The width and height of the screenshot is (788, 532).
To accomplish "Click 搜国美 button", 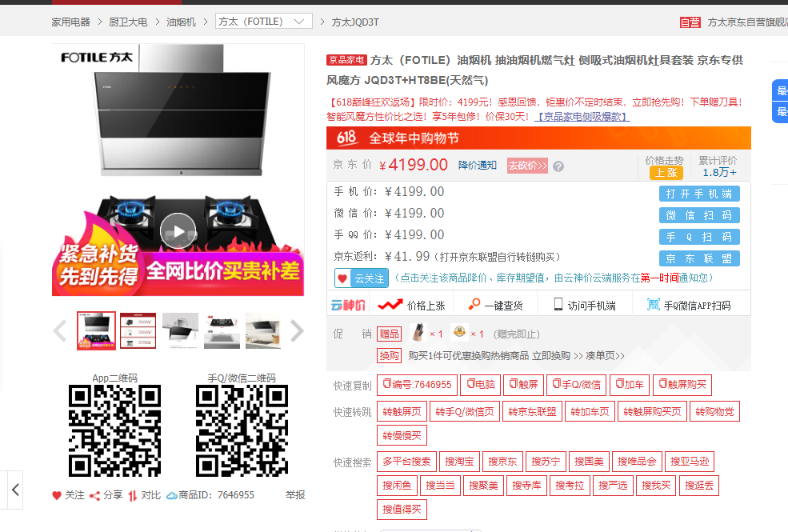I will click(x=589, y=461).
